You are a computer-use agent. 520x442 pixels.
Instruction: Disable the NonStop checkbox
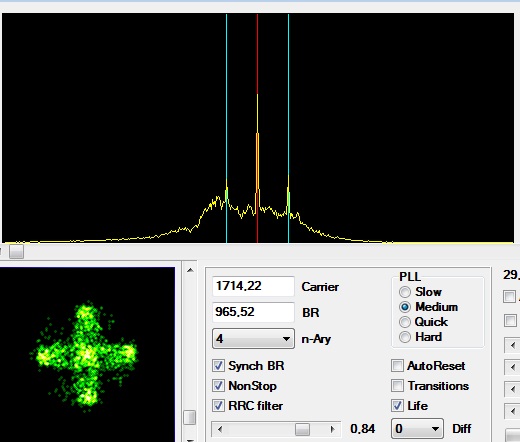coord(218,386)
